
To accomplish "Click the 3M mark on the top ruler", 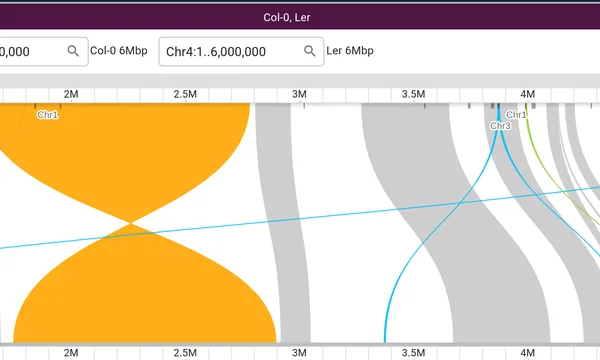I will coord(299,94).
